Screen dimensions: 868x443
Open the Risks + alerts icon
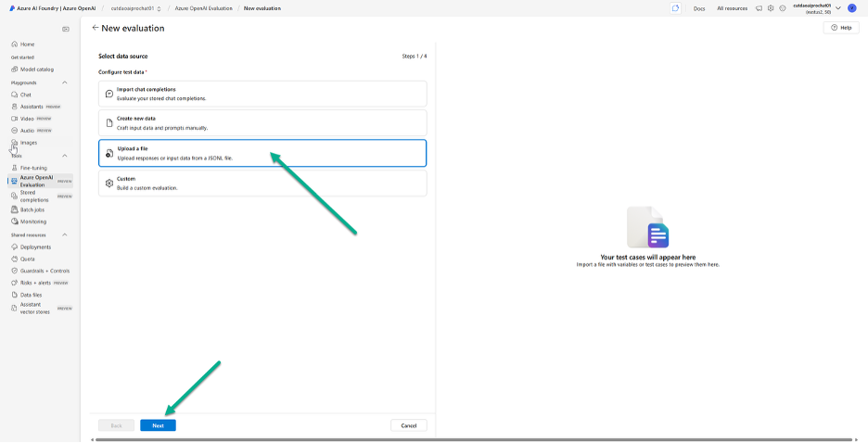[x=15, y=283]
